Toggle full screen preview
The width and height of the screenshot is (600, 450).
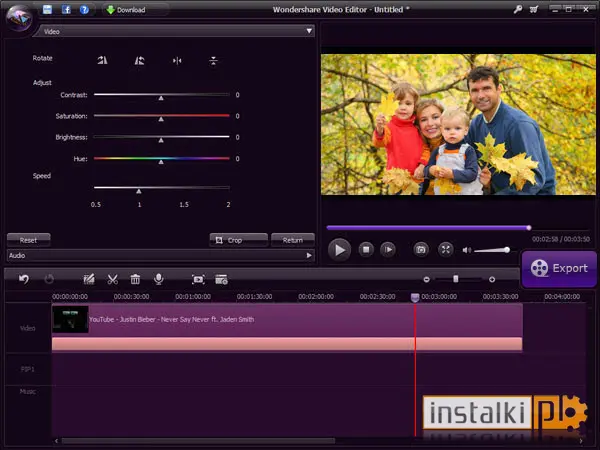point(445,250)
